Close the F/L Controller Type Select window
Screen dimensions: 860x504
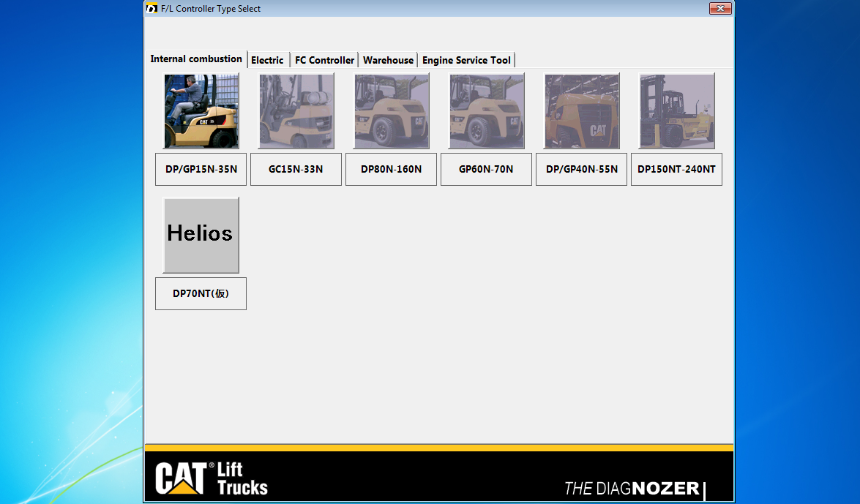(x=720, y=8)
